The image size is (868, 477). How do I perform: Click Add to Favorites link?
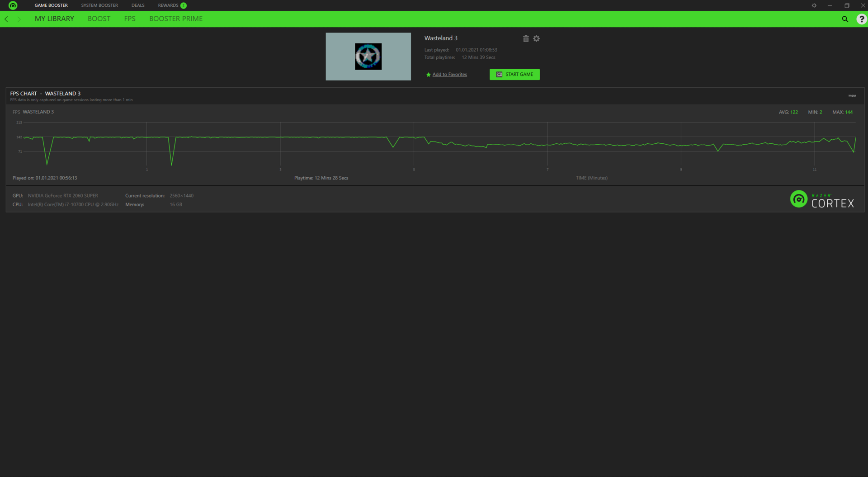pyautogui.click(x=450, y=75)
